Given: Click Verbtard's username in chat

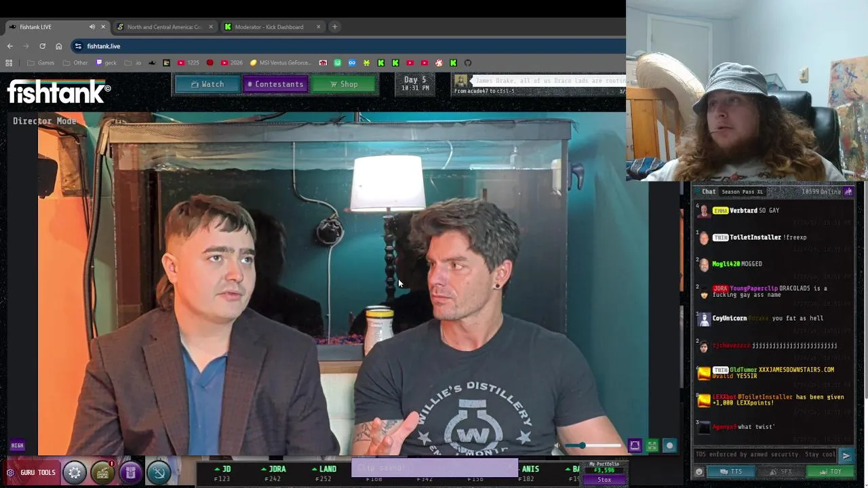Looking at the screenshot, I should (x=743, y=211).
